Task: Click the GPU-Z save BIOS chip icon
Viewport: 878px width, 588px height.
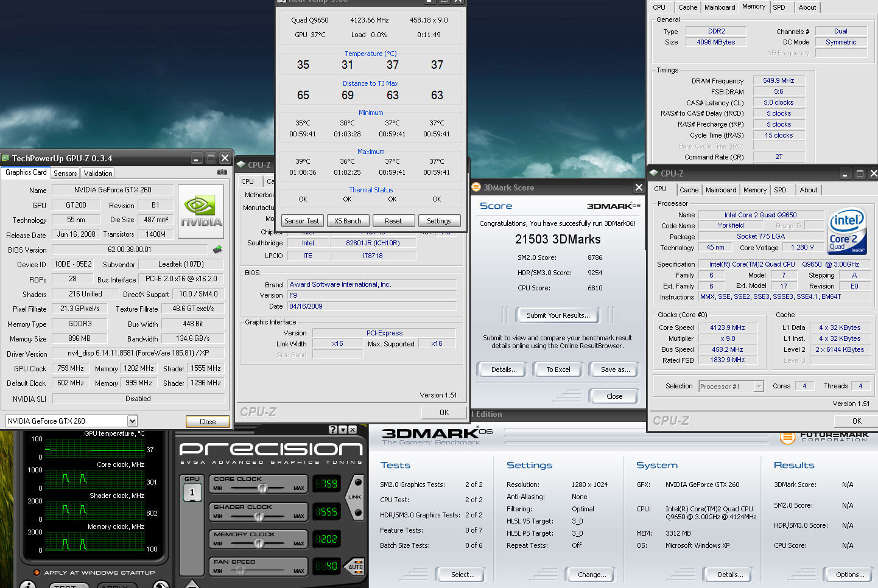Action: coord(217,249)
